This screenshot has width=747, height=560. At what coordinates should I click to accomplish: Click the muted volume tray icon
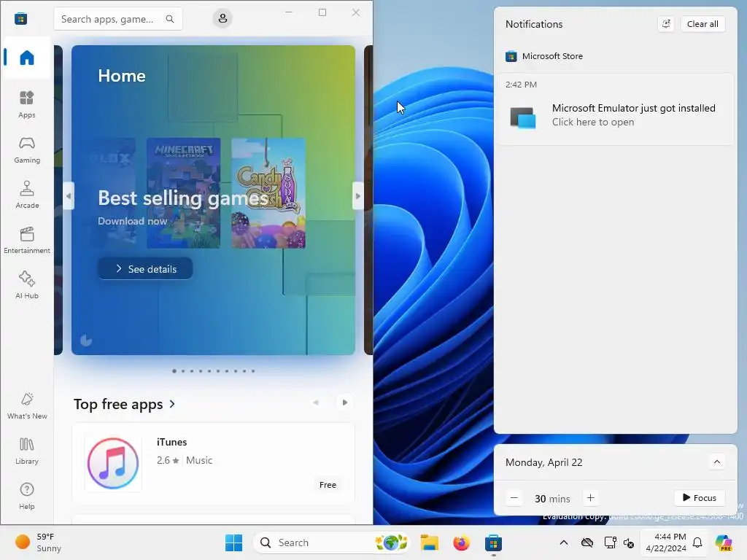click(628, 542)
